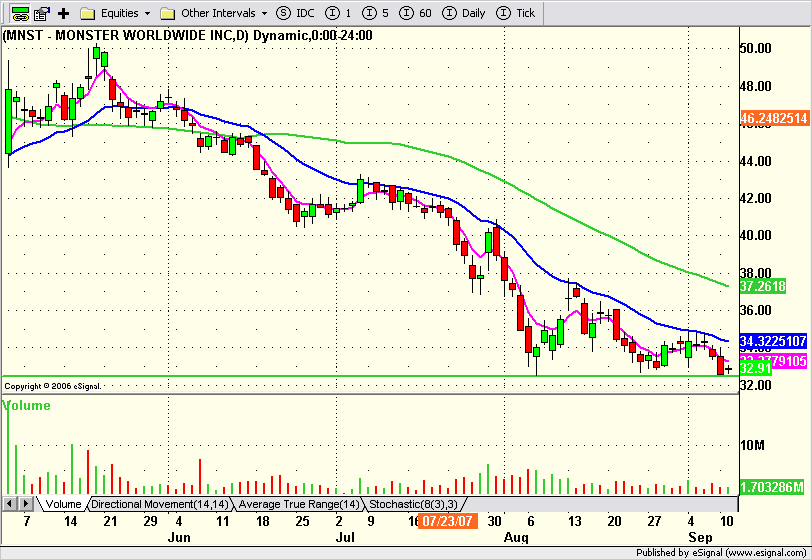Switch to the 1-minute interval
The height and width of the screenshot is (560, 812).
coord(339,13)
